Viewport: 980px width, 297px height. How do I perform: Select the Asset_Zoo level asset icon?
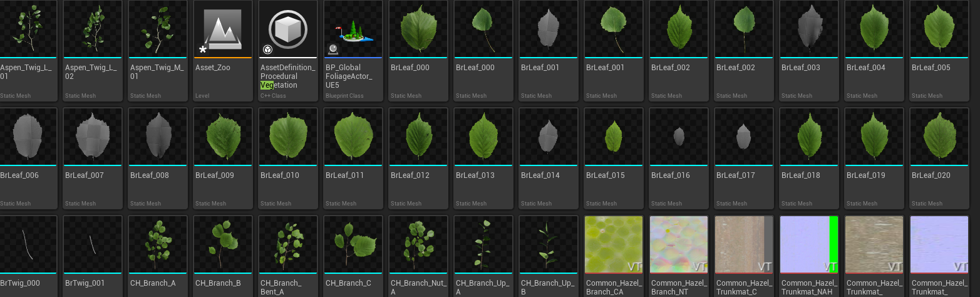[223, 28]
